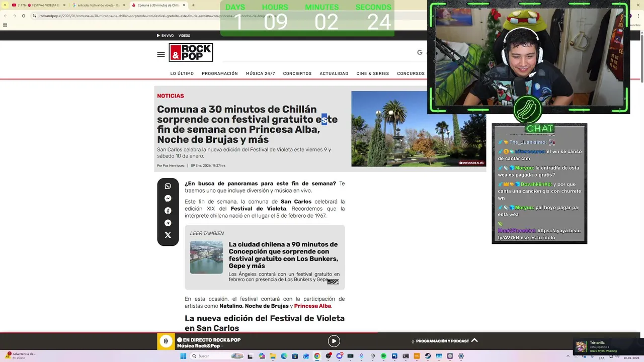644x362 pixels.
Task: Click the taskbar date 10-01-2026
Action: coord(630,358)
